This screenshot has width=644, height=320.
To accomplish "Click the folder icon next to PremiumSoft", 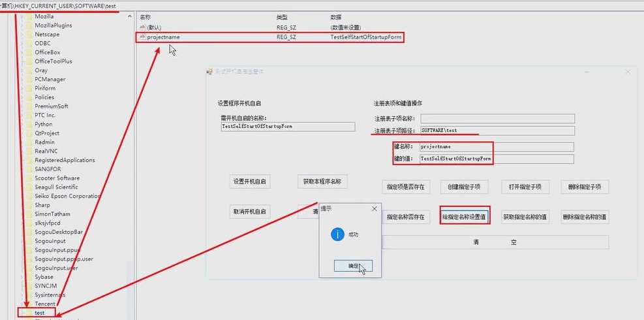I will [28, 106].
